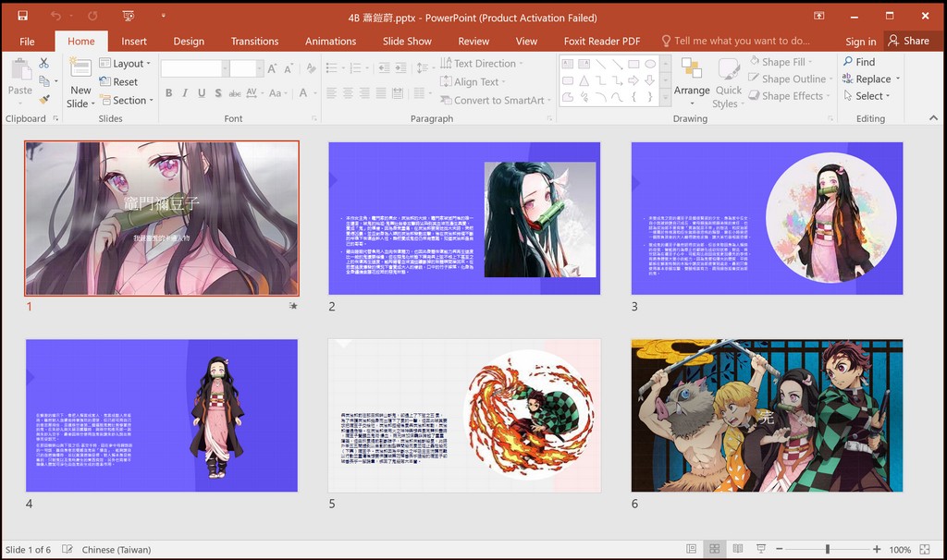Start slideshow from beginning via quick access icon
This screenshot has height=560, width=947.
coord(128,16)
